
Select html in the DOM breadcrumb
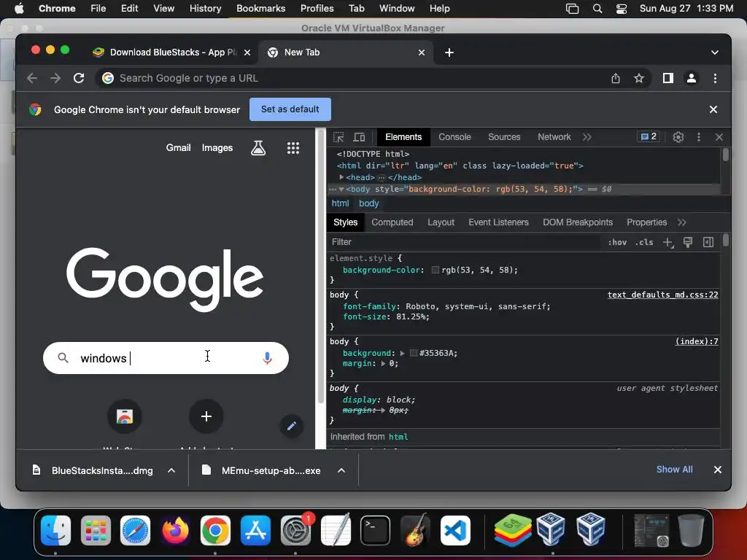click(340, 203)
